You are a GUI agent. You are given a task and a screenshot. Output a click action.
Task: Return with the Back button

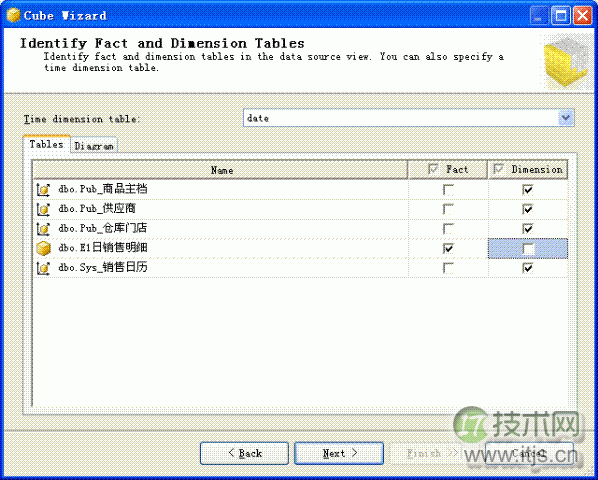[x=244, y=453]
